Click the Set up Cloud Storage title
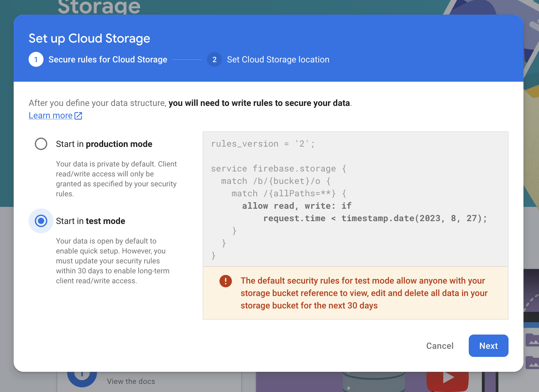 [x=90, y=39]
